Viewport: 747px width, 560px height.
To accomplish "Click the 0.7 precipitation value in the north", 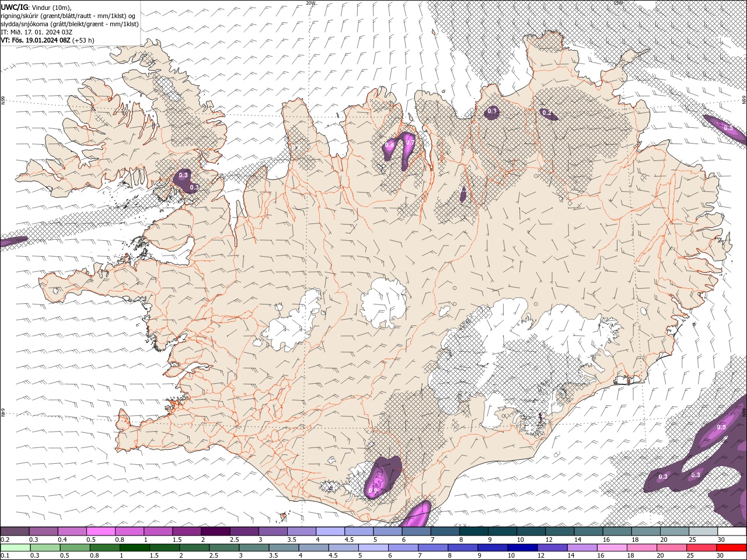I will coord(410,142).
